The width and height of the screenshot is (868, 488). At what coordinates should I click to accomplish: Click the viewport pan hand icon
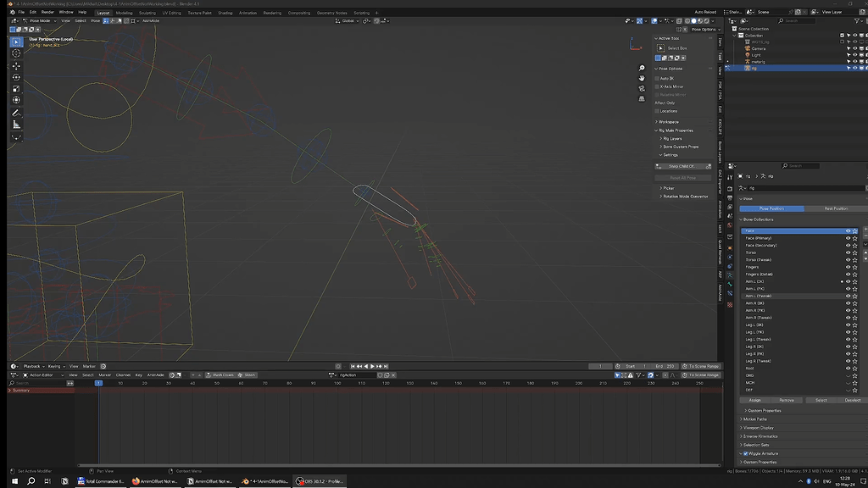coord(642,78)
